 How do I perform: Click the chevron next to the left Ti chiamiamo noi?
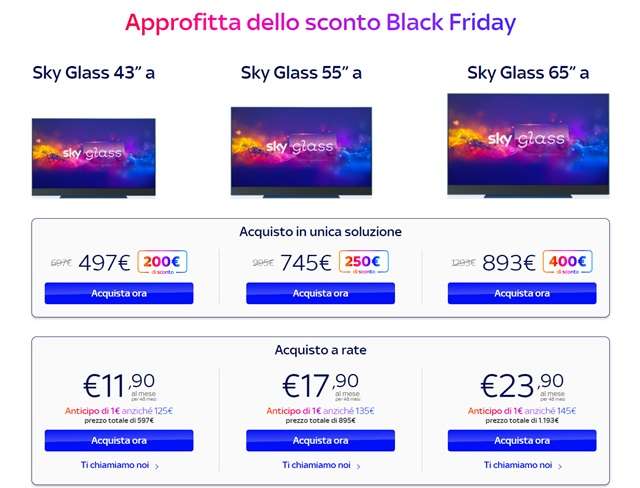point(157,466)
